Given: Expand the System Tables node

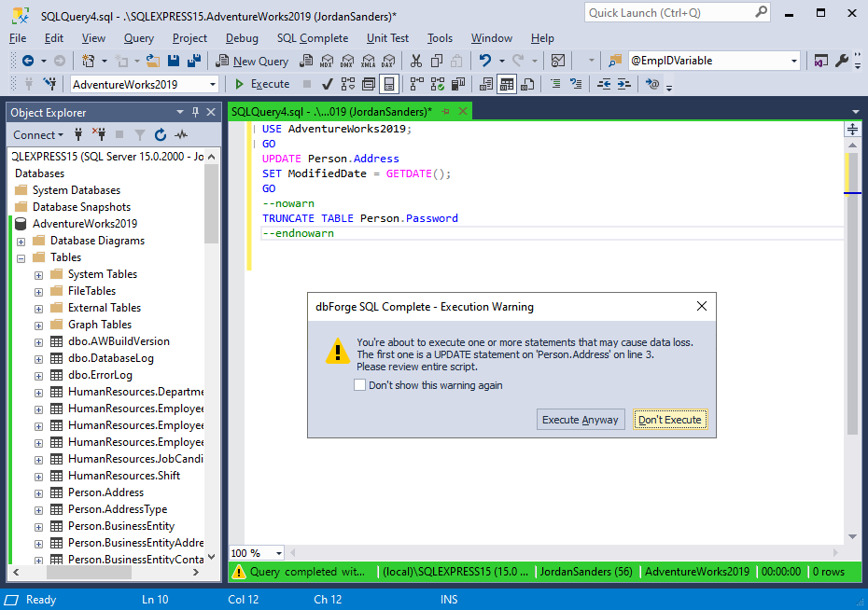Looking at the screenshot, I should tap(39, 275).
